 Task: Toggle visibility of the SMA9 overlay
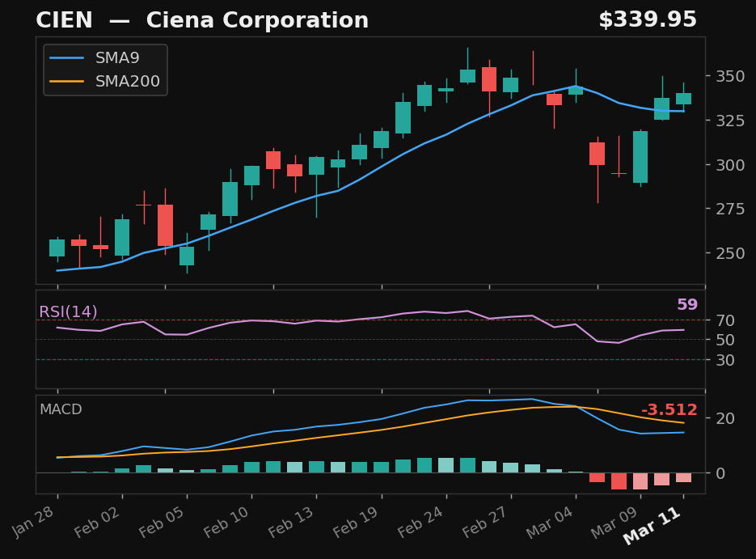point(116,57)
